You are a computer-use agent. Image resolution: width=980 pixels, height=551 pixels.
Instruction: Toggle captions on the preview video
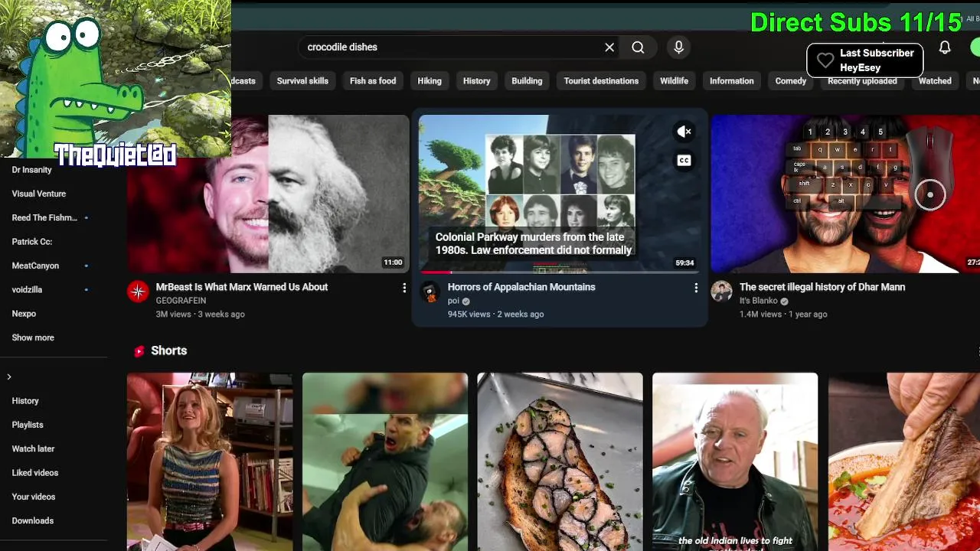pos(684,160)
